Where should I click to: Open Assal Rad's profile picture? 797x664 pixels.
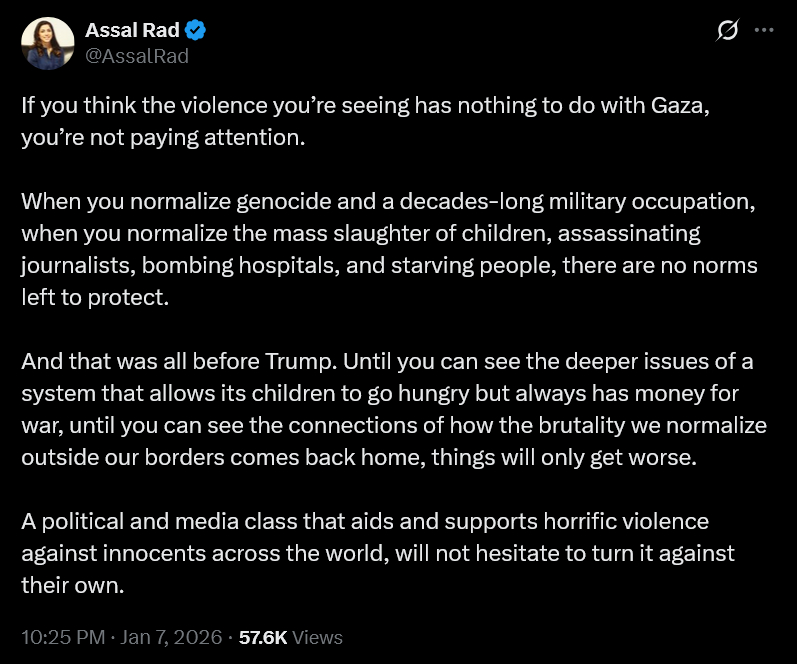pyautogui.click(x=48, y=44)
